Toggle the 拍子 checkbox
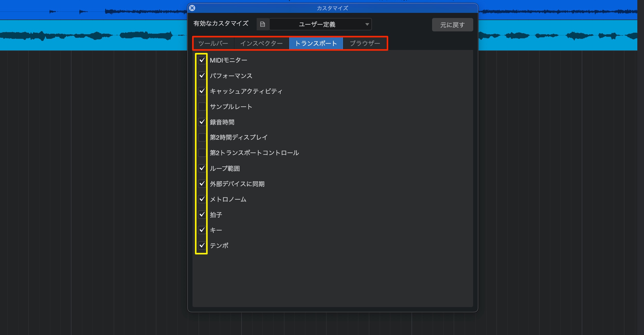The height and width of the screenshot is (335, 644). [202, 215]
